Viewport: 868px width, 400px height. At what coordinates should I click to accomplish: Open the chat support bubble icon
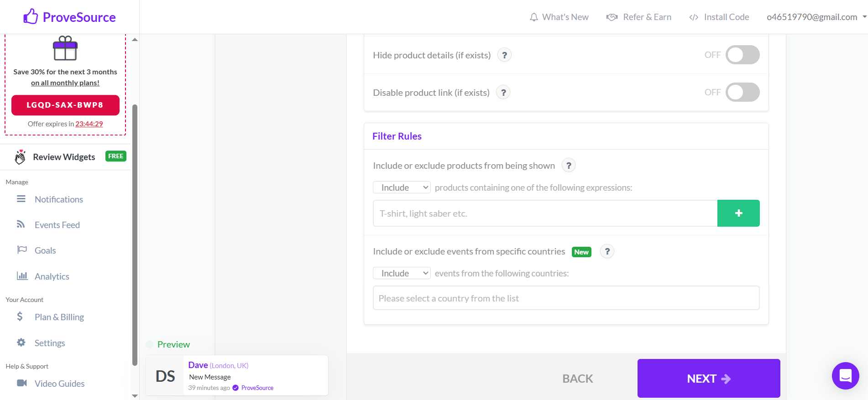click(x=845, y=376)
